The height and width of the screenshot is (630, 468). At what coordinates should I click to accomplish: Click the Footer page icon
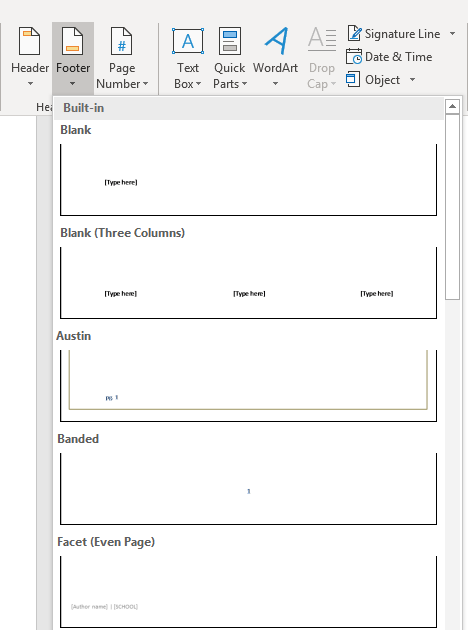coord(73,41)
